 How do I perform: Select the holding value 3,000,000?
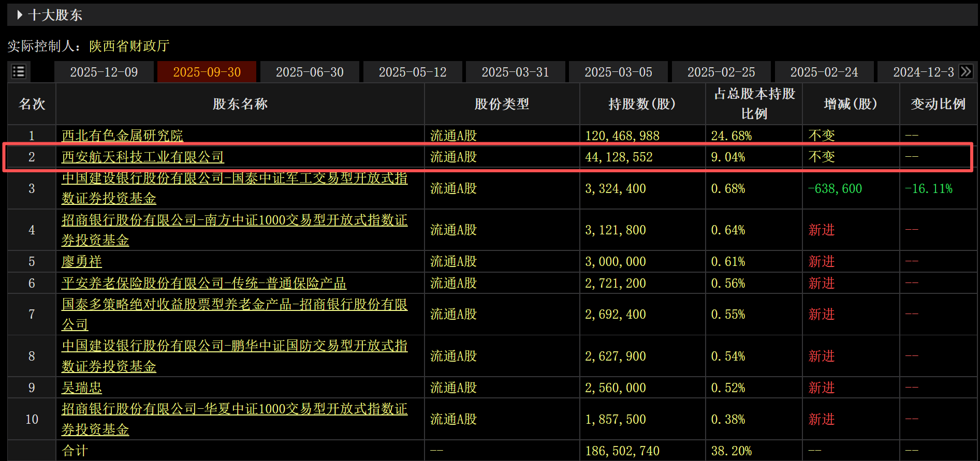(x=616, y=261)
